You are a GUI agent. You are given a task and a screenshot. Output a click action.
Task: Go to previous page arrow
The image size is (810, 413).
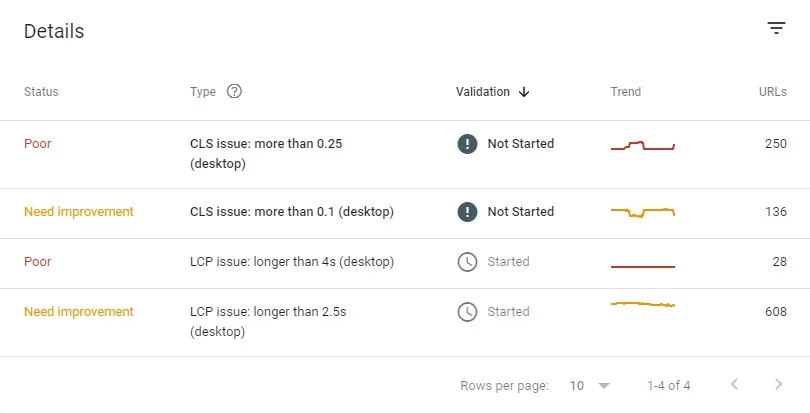coord(735,385)
